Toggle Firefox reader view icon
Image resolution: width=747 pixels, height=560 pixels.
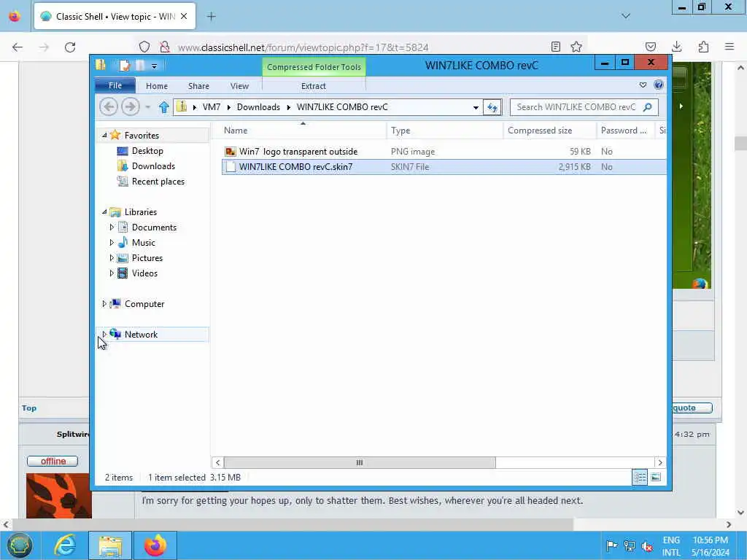[555, 47]
